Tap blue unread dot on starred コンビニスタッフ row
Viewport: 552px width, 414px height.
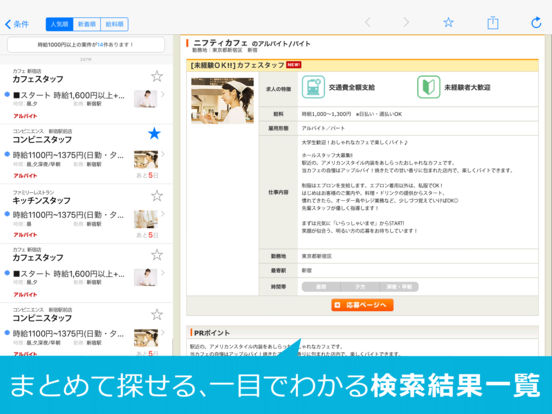coord(7,154)
